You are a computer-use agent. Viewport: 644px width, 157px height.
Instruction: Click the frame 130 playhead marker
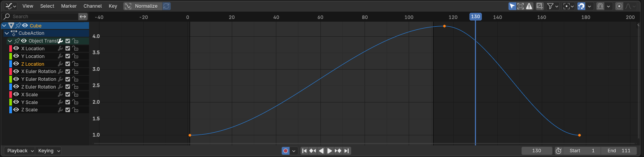point(476,17)
